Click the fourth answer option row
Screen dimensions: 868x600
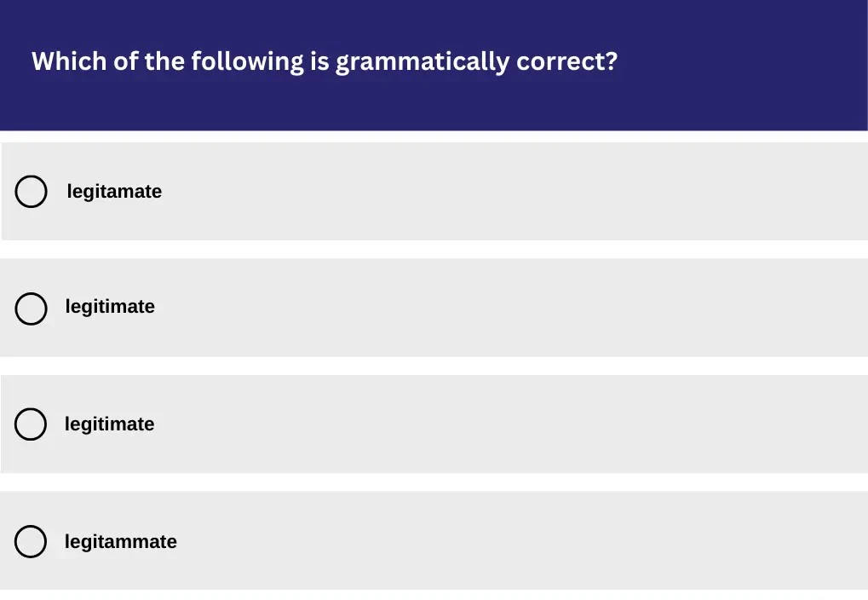[x=434, y=541]
